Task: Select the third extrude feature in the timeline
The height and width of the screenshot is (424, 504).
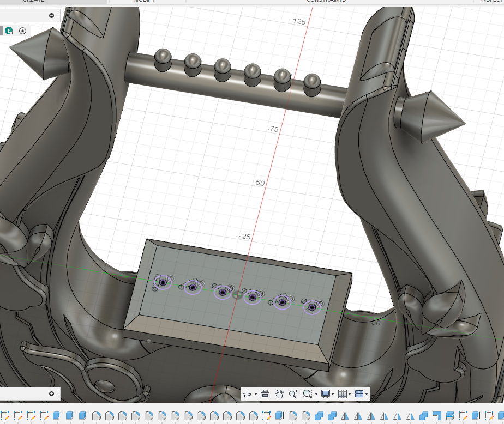Action: pyautogui.click(x=83, y=416)
